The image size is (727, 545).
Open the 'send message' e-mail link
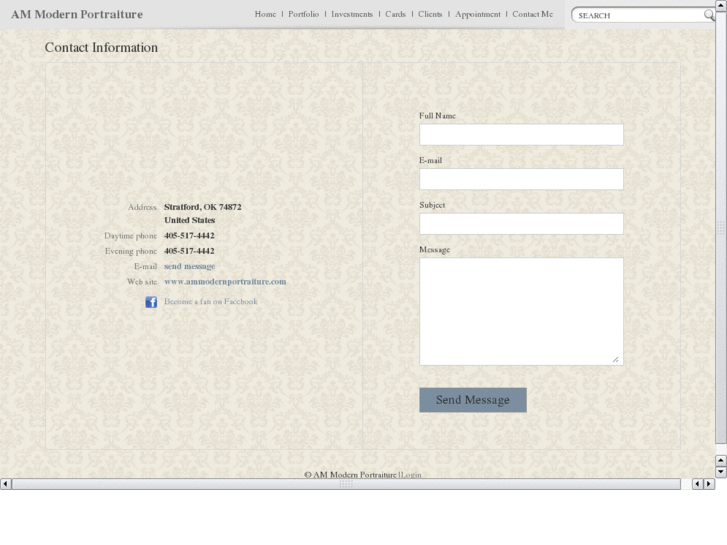pos(190,266)
